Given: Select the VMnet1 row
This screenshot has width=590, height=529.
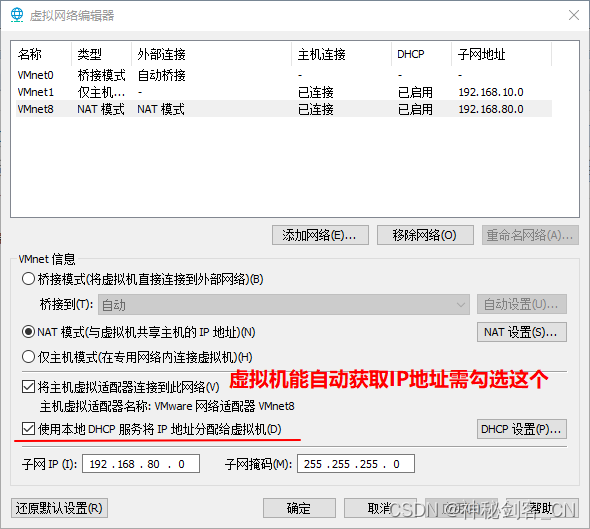Looking at the screenshot, I should point(284,92).
